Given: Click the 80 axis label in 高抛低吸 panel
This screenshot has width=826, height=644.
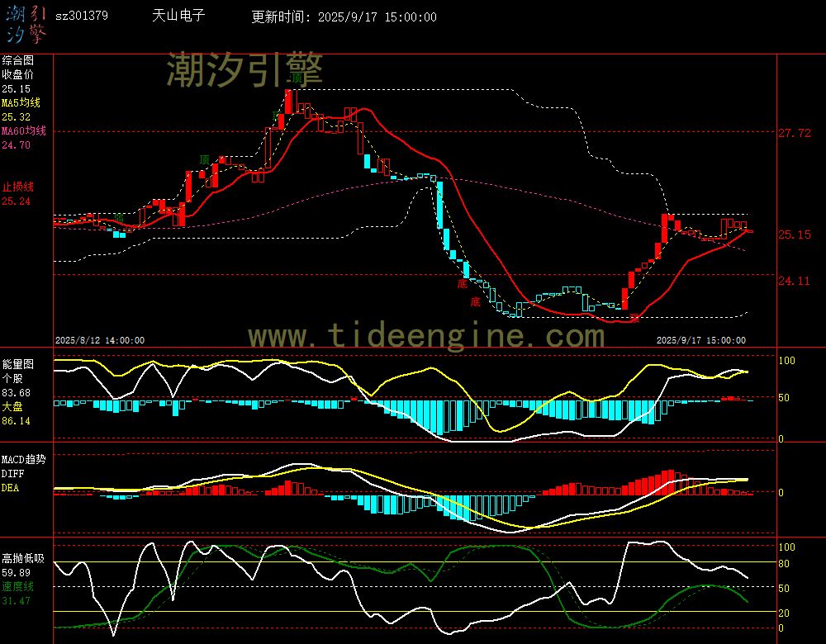Looking at the screenshot, I should tap(785, 564).
